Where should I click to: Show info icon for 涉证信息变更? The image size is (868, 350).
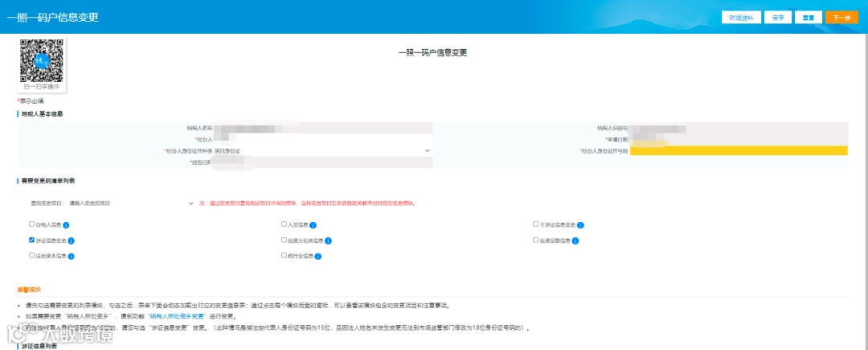coord(72,241)
